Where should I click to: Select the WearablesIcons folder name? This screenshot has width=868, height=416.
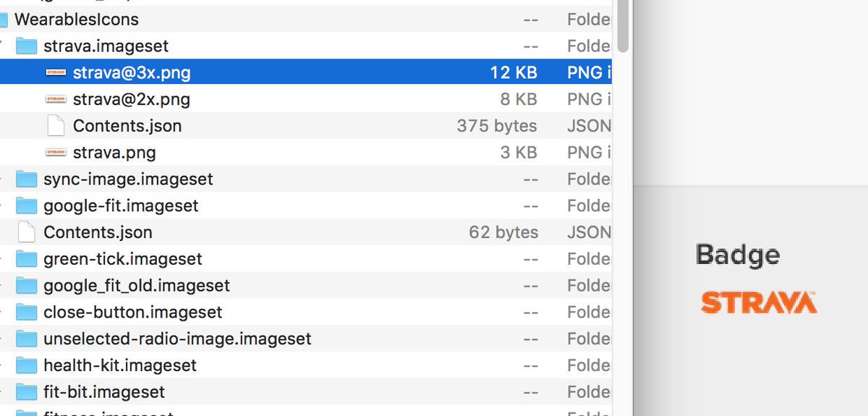pos(76,20)
